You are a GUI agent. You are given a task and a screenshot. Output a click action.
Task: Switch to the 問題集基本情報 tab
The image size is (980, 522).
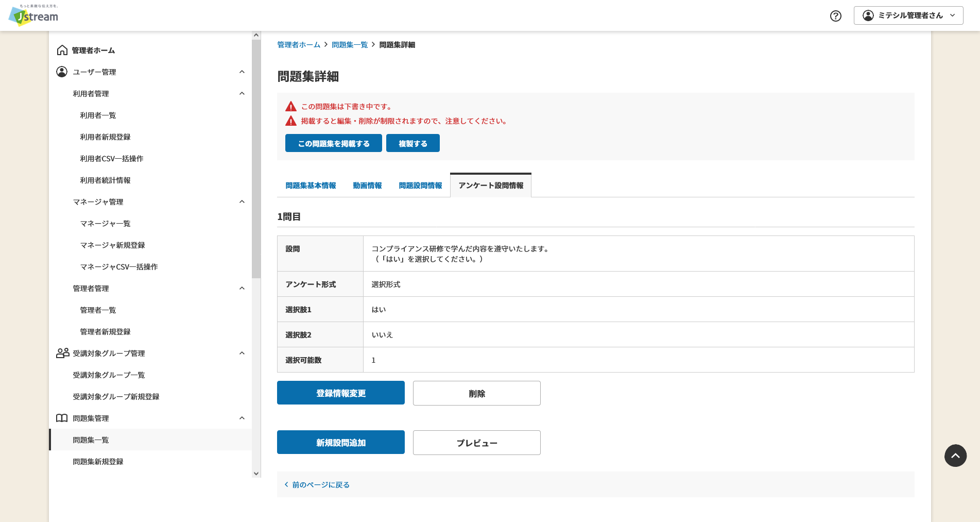click(311, 186)
